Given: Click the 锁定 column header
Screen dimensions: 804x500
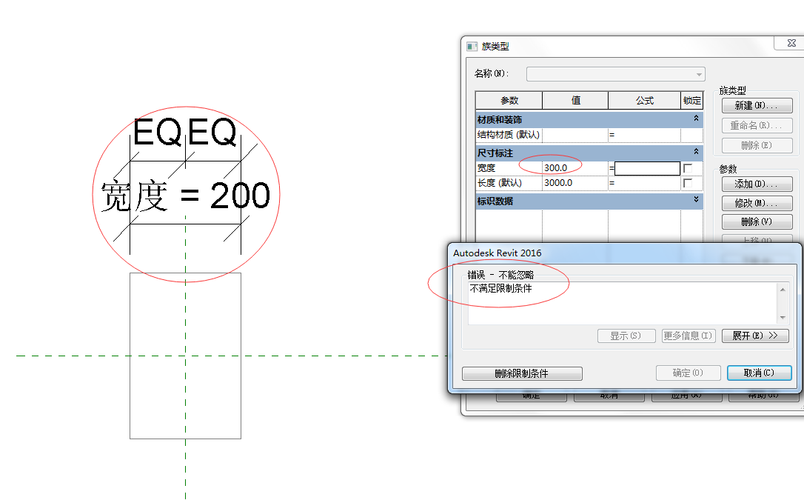Looking at the screenshot, I should [692, 101].
